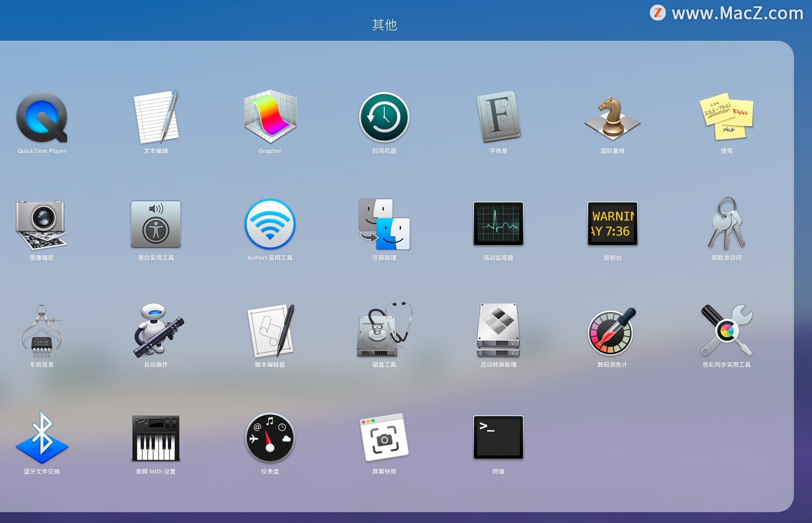Open 终端 Terminal icon
The width and height of the screenshot is (812, 523).
[x=498, y=438]
